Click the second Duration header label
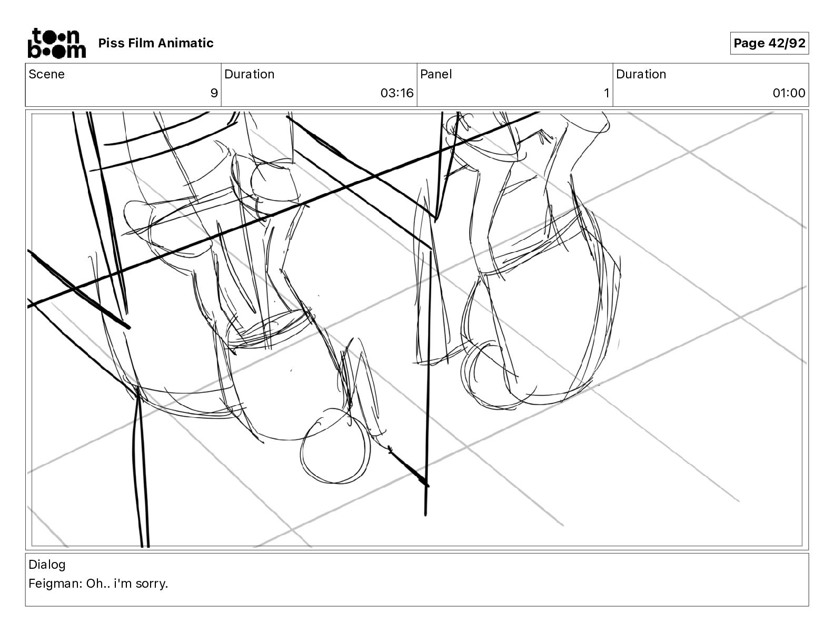834x644 pixels. [x=641, y=74]
